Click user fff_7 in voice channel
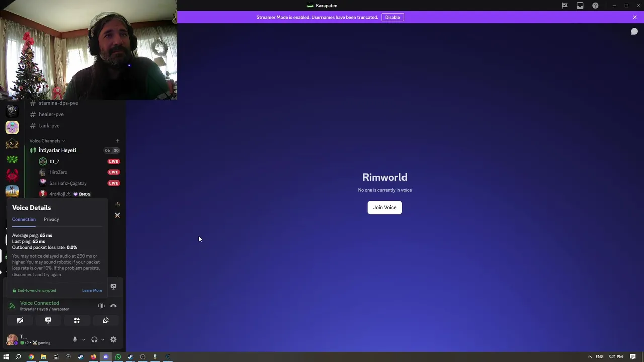Screen dimensions: 644x362 (54, 161)
